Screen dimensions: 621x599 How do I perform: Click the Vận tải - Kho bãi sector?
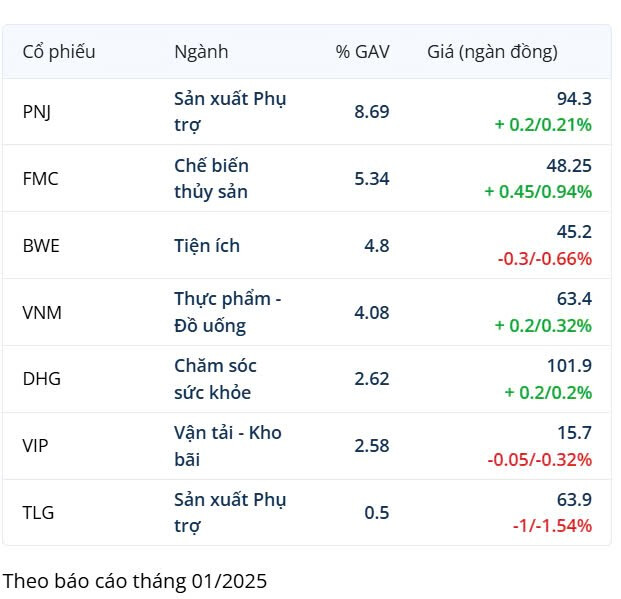tap(227, 446)
